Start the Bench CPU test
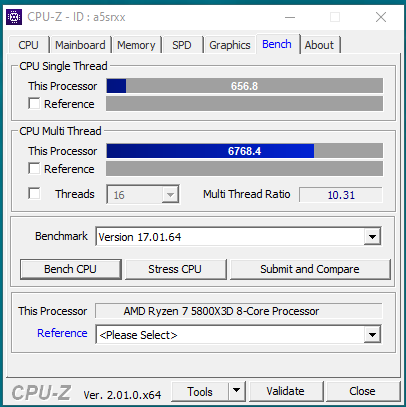Viewport: 406px width, 407px height. coord(70,269)
